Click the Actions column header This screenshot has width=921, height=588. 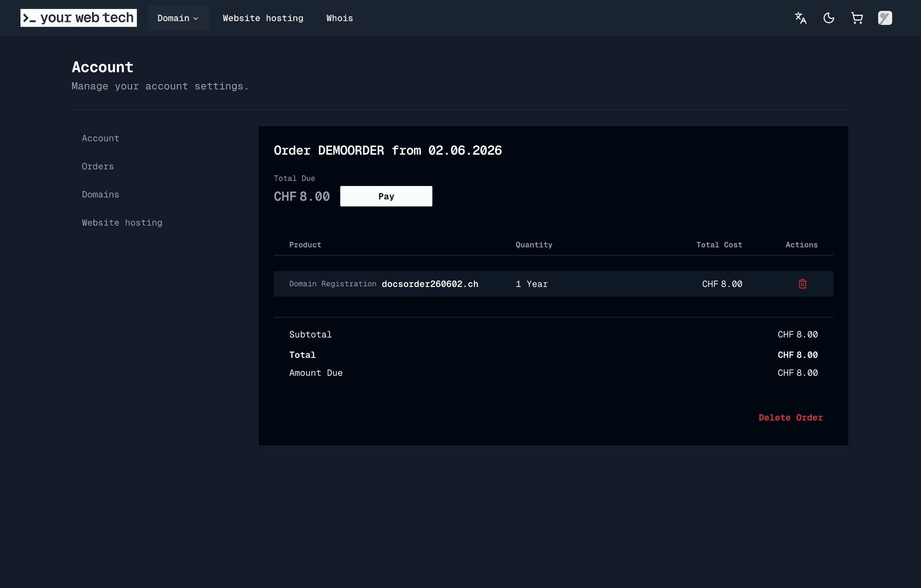(802, 245)
